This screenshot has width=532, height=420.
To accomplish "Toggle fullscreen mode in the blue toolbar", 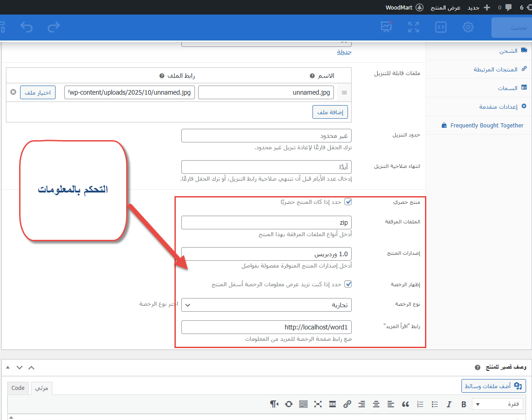I will (413, 27).
